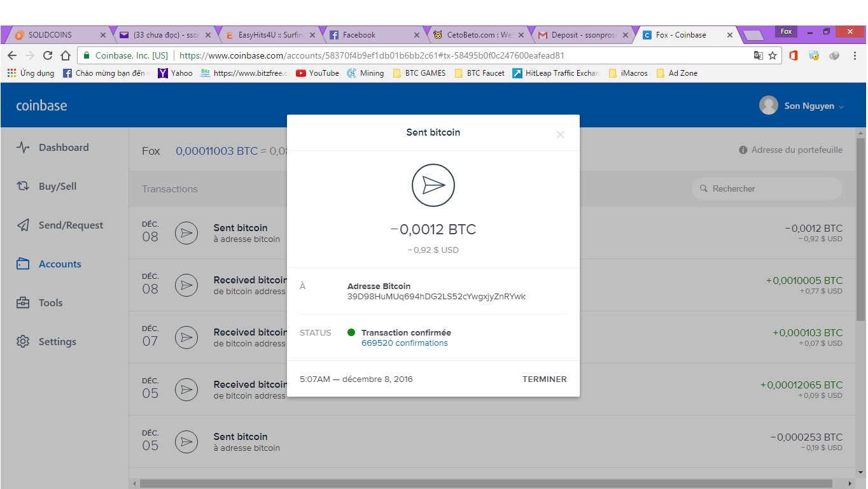Click the +0,0010005 BTC amount

(804, 281)
